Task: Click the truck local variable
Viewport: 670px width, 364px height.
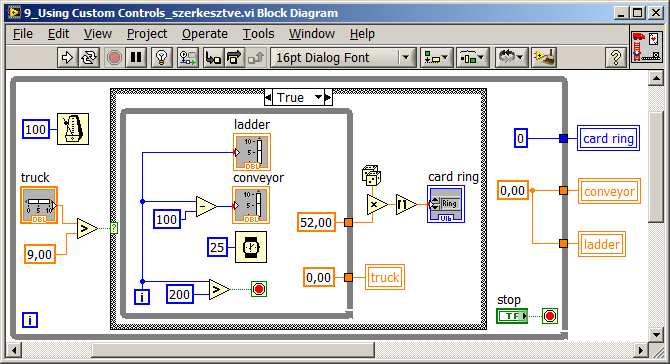Action: pyautogui.click(x=385, y=277)
